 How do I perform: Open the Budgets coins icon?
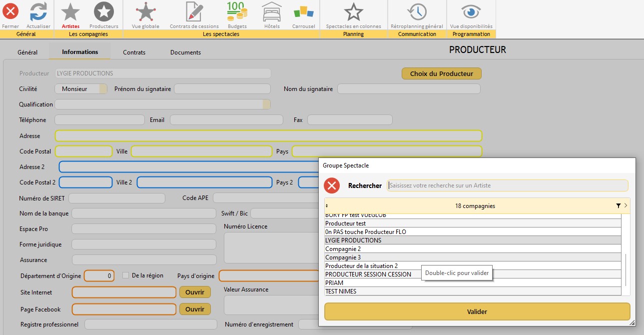[237, 12]
